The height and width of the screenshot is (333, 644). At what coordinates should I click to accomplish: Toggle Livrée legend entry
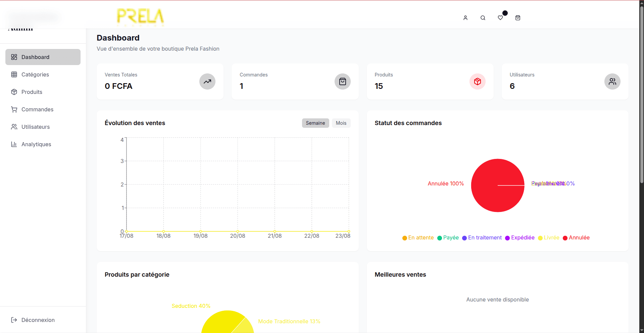(x=548, y=238)
